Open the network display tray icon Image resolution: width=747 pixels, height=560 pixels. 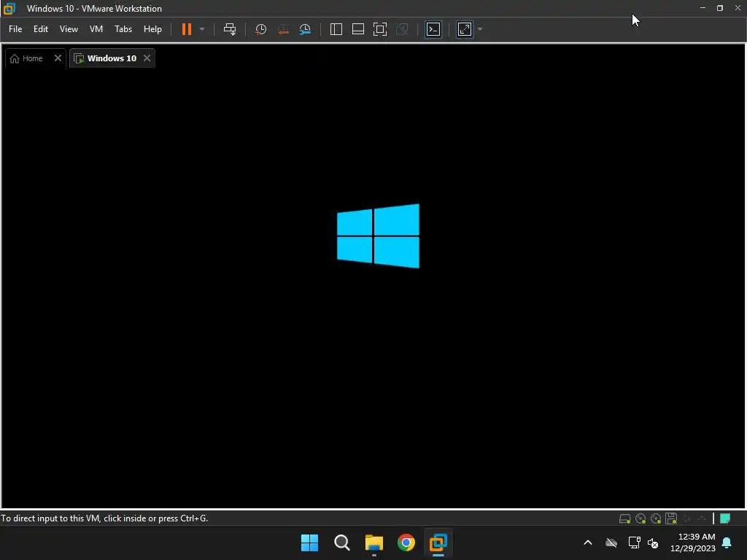coord(634,542)
